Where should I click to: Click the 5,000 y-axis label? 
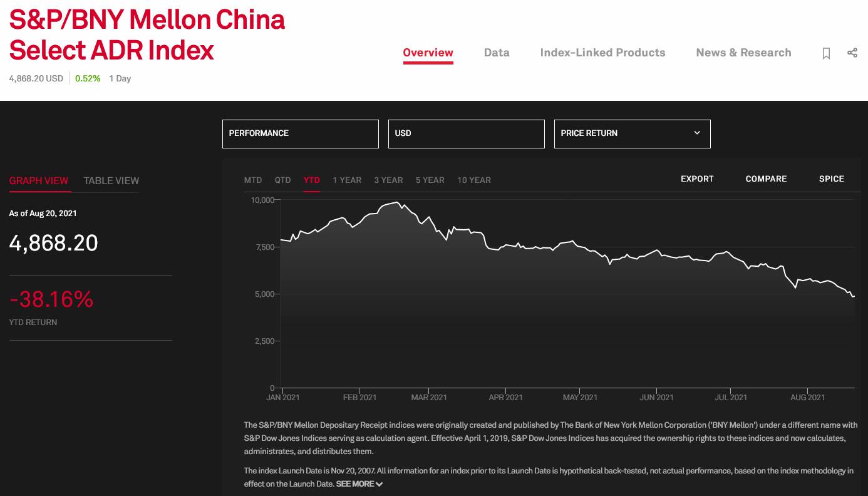point(264,294)
